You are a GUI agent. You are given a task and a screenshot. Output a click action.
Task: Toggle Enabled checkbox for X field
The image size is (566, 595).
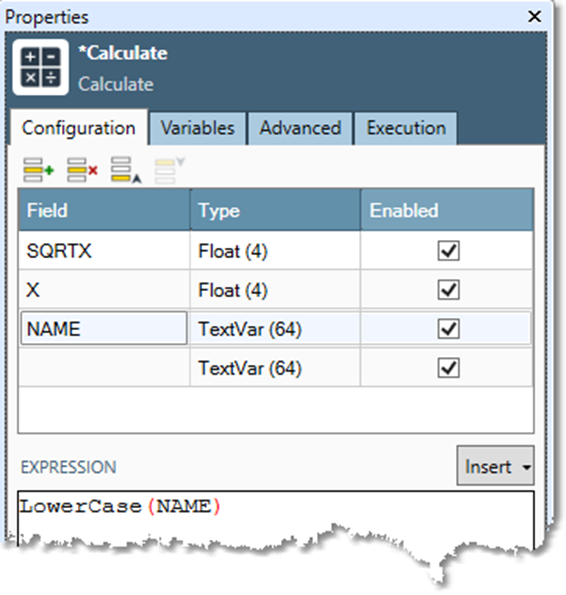(448, 290)
